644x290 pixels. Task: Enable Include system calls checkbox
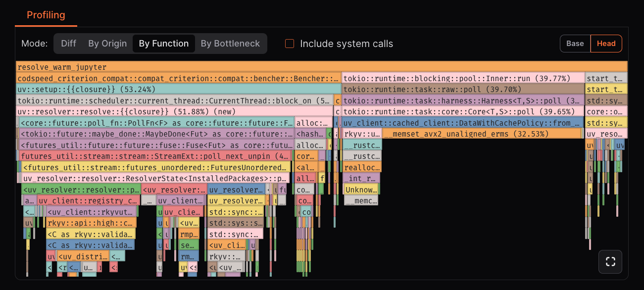click(290, 44)
